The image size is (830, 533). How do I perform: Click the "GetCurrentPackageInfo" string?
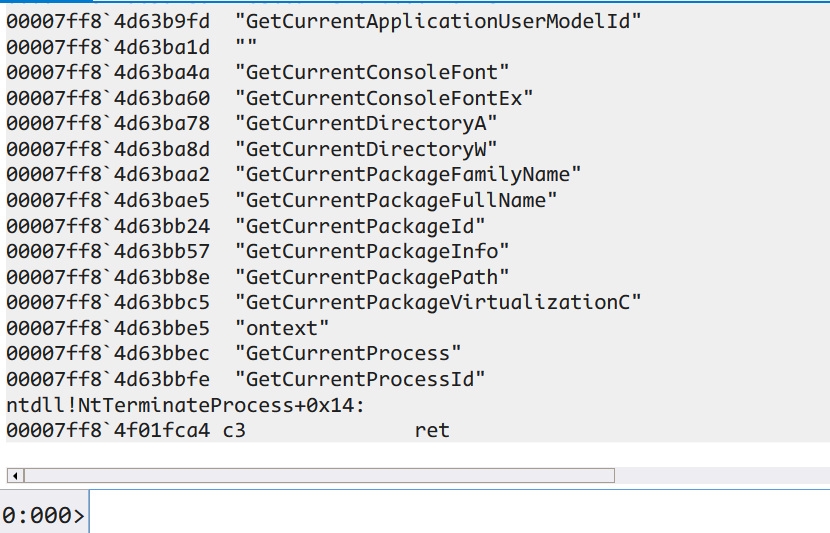372,251
